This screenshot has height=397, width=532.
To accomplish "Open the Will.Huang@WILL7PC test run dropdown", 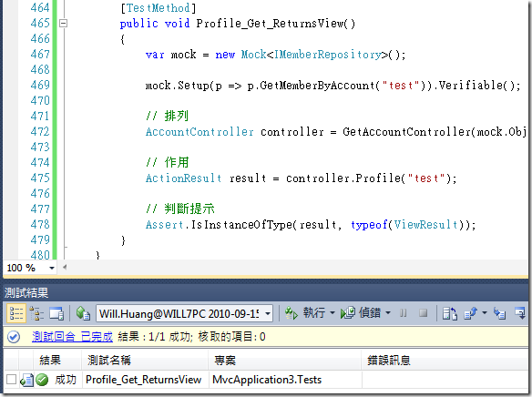I will (185, 313).
